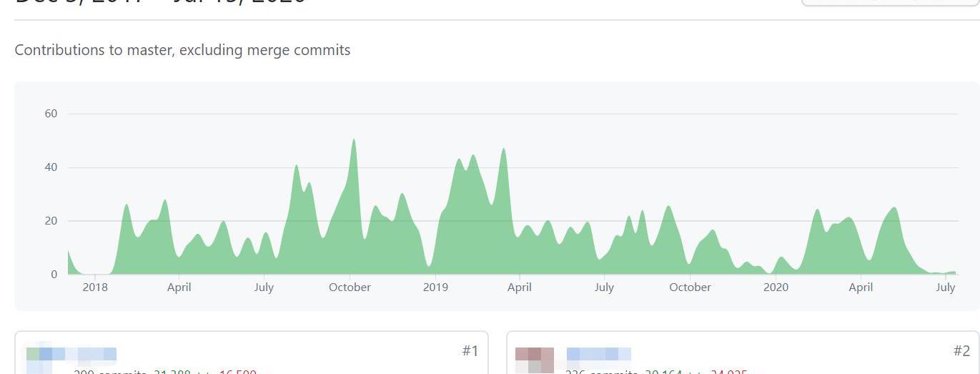Screen dimensions: 980x374
Task: Click the "Contributions to master" description text
Action: [x=182, y=50]
